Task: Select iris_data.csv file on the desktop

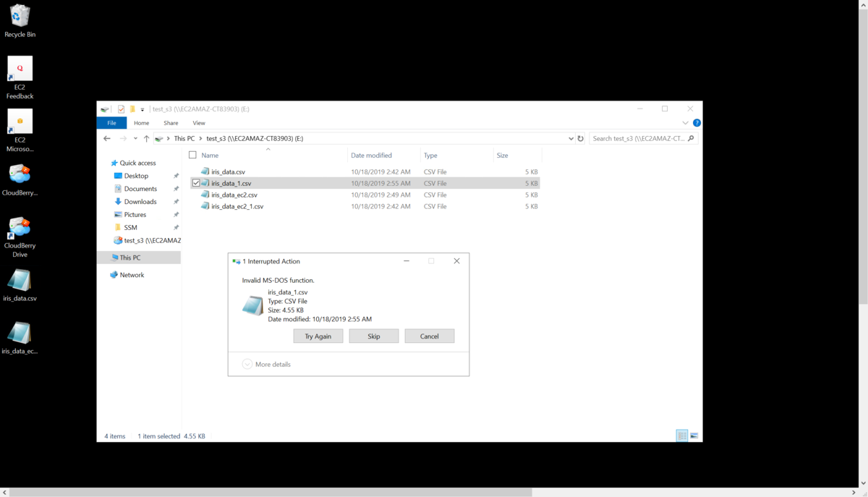Action: 20,285
